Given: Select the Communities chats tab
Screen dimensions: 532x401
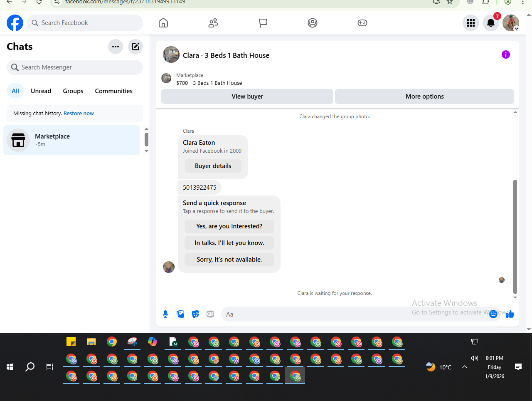Looking at the screenshot, I should 113,91.
